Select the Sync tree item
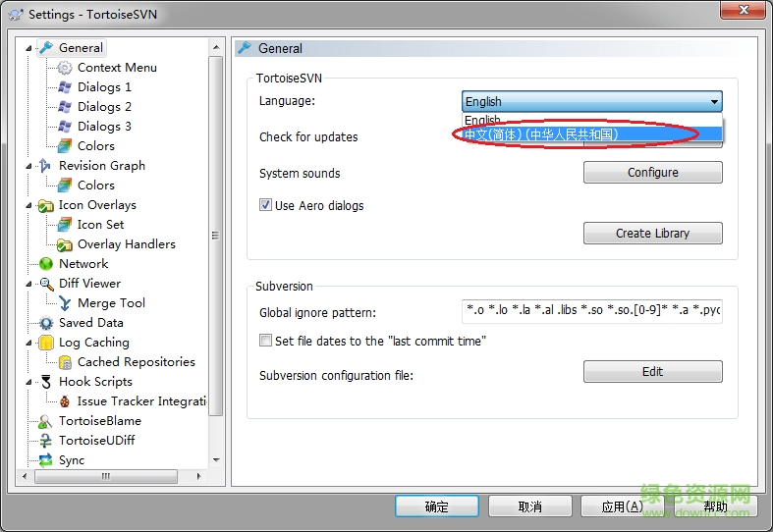This screenshot has width=773, height=532. pyautogui.click(x=72, y=460)
